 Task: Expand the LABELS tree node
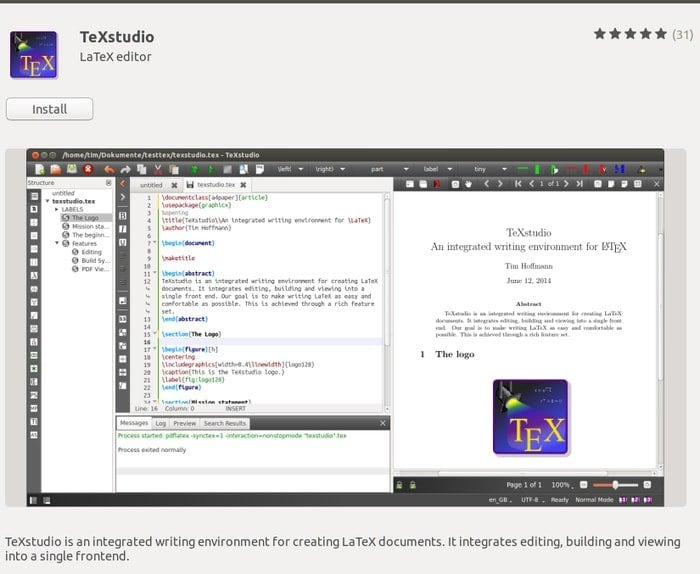pos(56,209)
